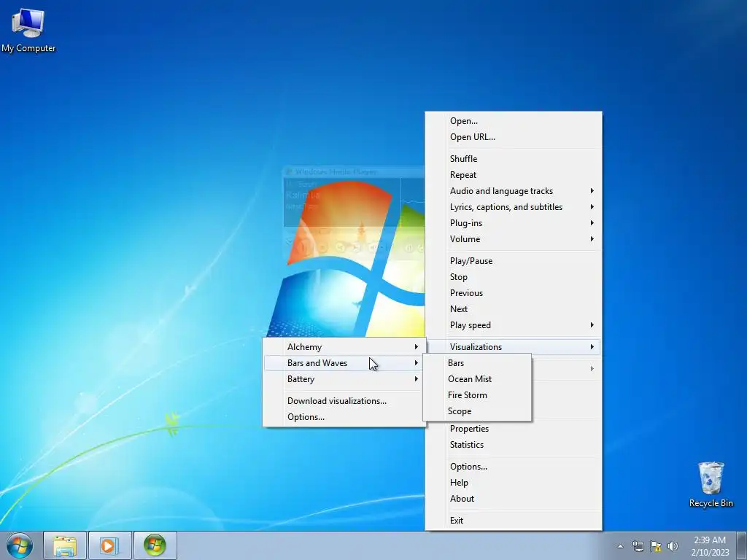The width and height of the screenshot is (747, 560).
Task: Choose Exit in the context menu
Action: click(x=514, y=521)
